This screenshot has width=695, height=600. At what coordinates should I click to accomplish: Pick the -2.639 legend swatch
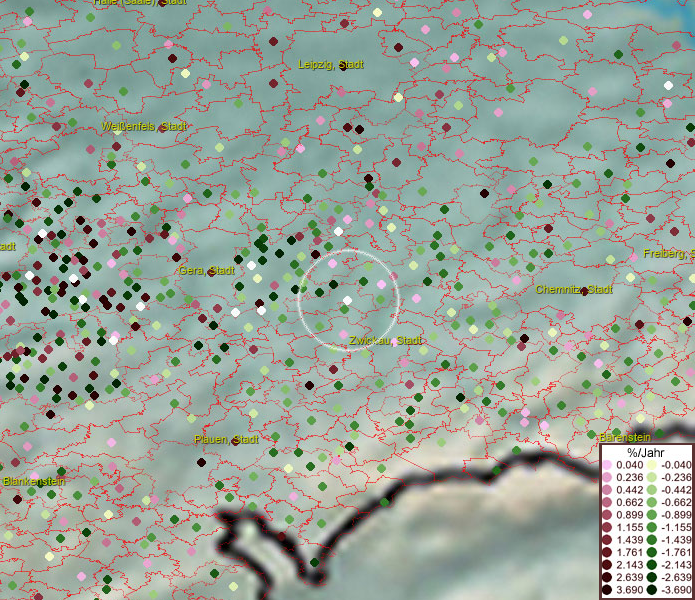[x=652, y=577]
